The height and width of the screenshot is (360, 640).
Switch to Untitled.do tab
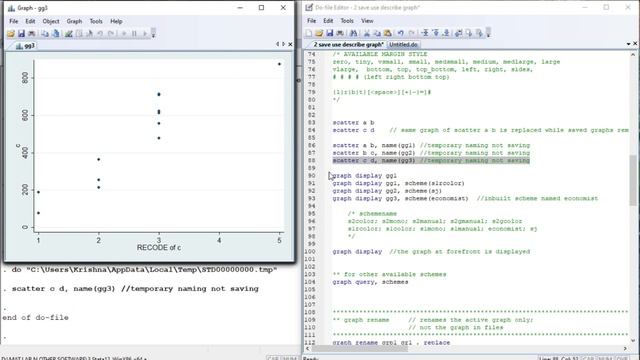[403, 44]
